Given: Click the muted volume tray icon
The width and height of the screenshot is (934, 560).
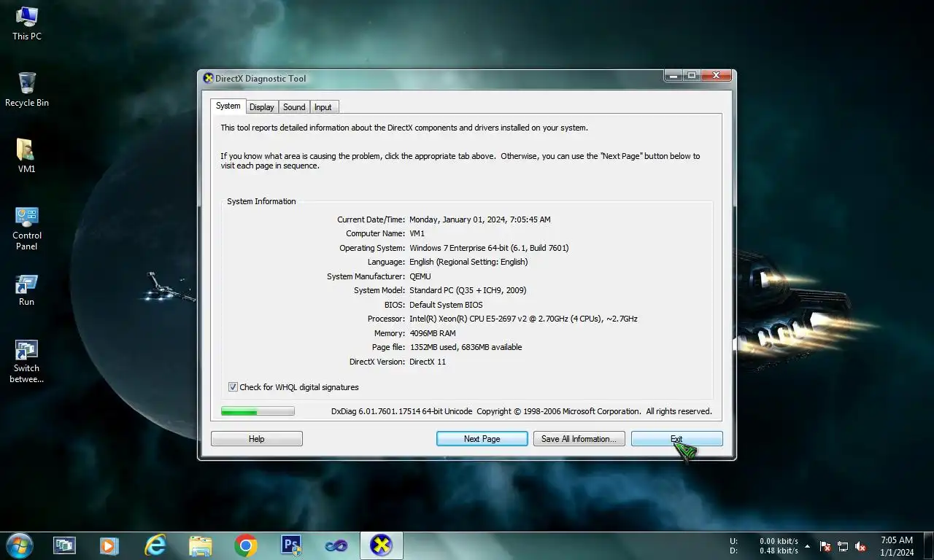Looking at the screenshot, I should [x=860, y=546].
